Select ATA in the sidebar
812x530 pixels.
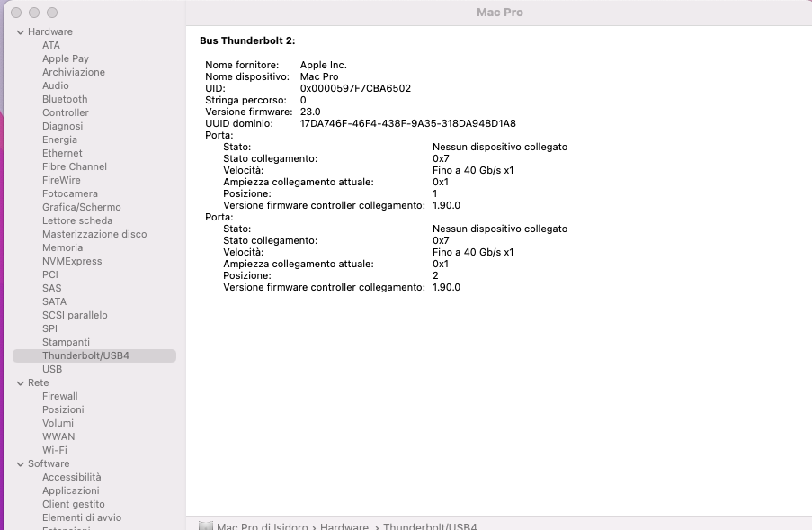(51, 45)
